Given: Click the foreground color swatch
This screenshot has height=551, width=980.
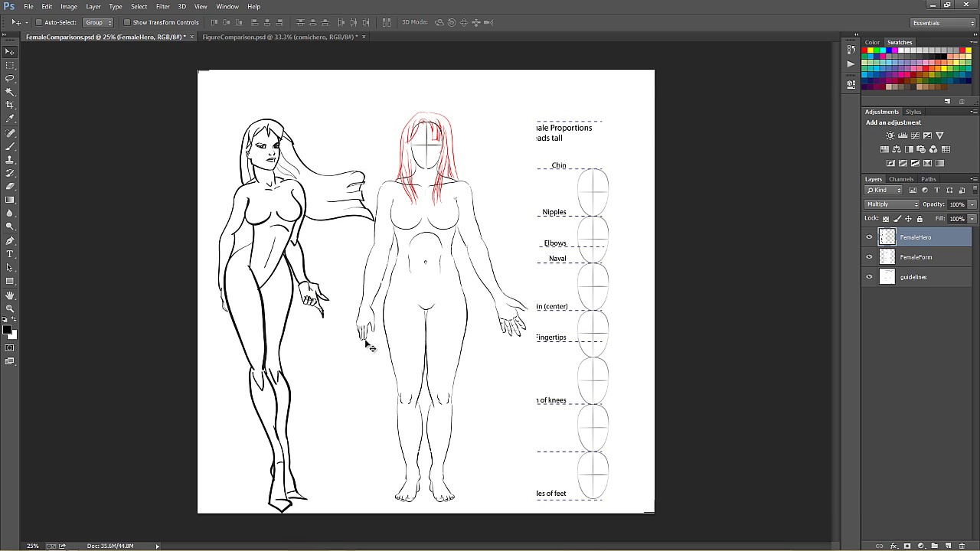Looking at the screenshot, I should (x=6, y=330).
